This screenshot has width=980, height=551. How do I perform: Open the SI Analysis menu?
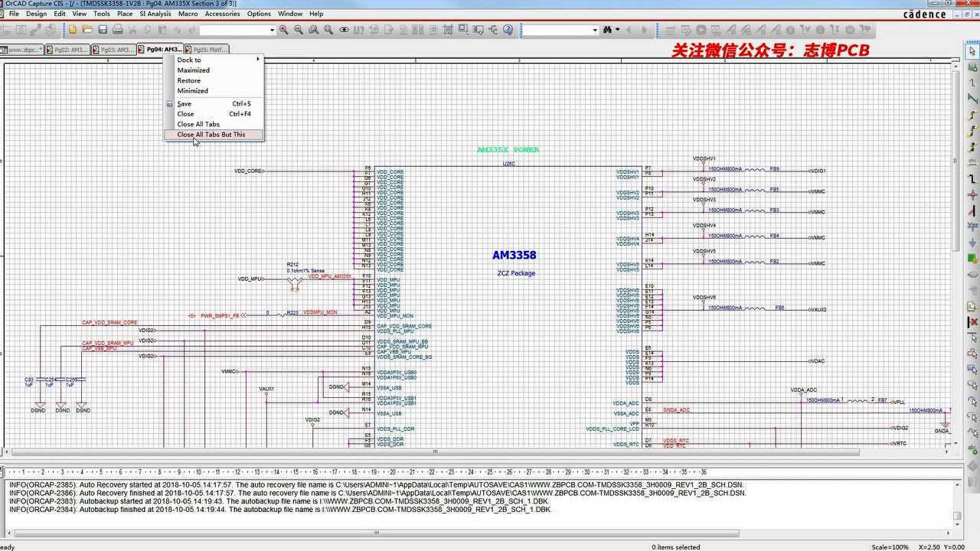155,14
